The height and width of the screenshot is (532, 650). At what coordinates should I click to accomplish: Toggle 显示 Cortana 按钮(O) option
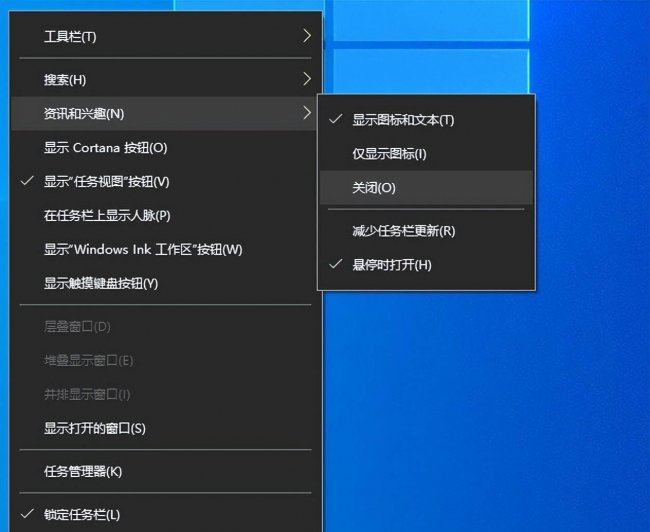(165, 148)
